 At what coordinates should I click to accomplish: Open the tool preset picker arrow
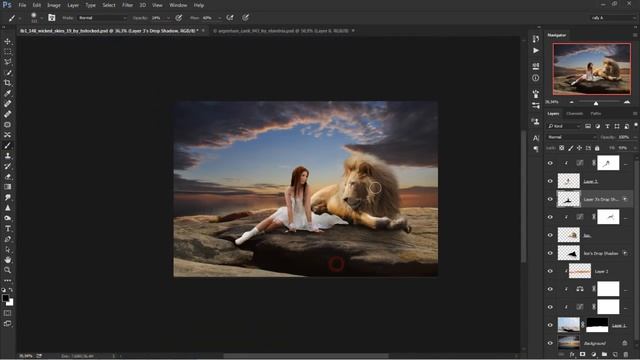coord(20,18)
